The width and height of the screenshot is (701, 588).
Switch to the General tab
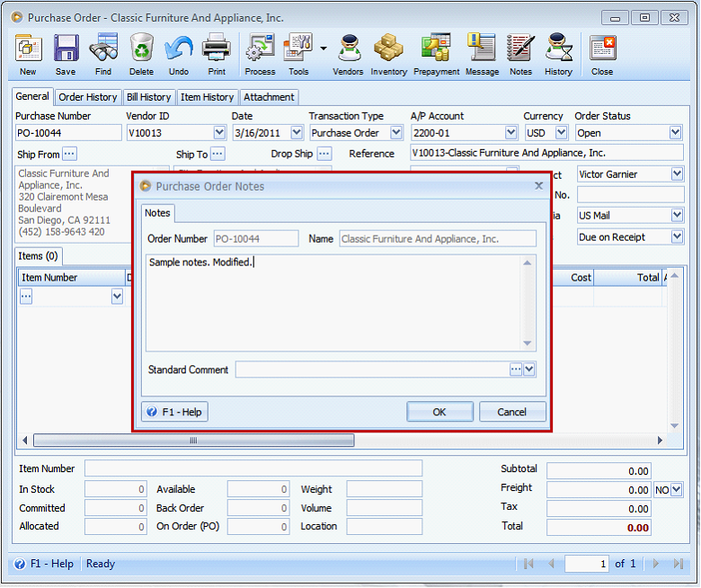pos(32,96)
